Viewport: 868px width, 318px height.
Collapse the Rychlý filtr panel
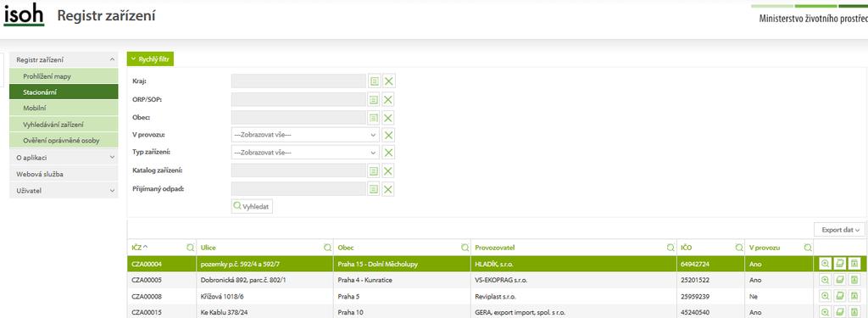click(x=150, y=59)
